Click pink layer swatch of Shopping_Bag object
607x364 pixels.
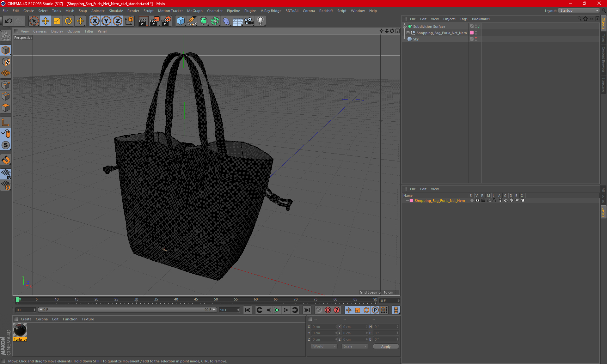(x=472, y=33)
